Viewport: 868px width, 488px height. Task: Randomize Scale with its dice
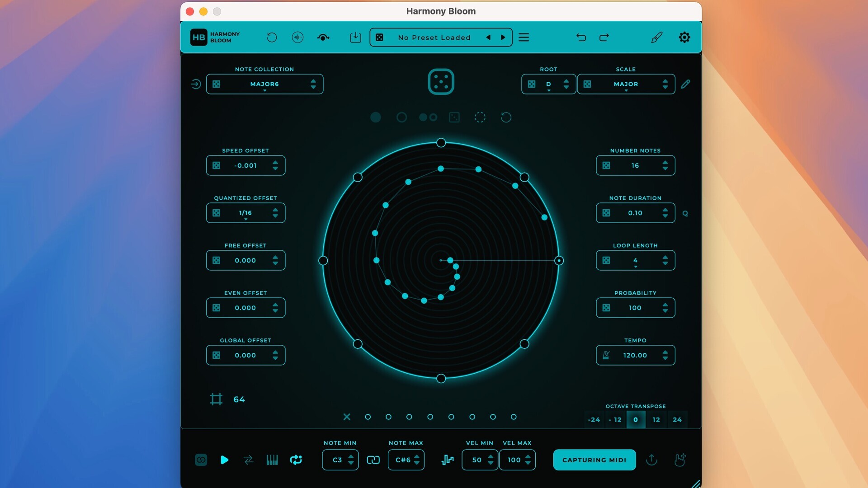(x=587, y=84)
